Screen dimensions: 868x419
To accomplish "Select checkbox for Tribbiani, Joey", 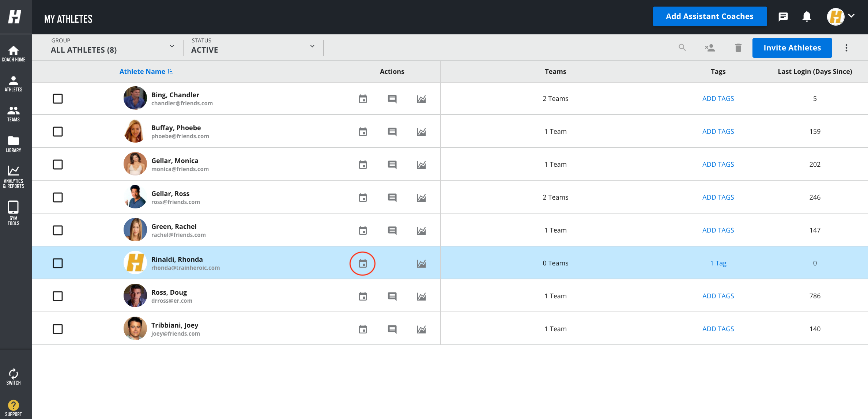I will tap(58, 329).
